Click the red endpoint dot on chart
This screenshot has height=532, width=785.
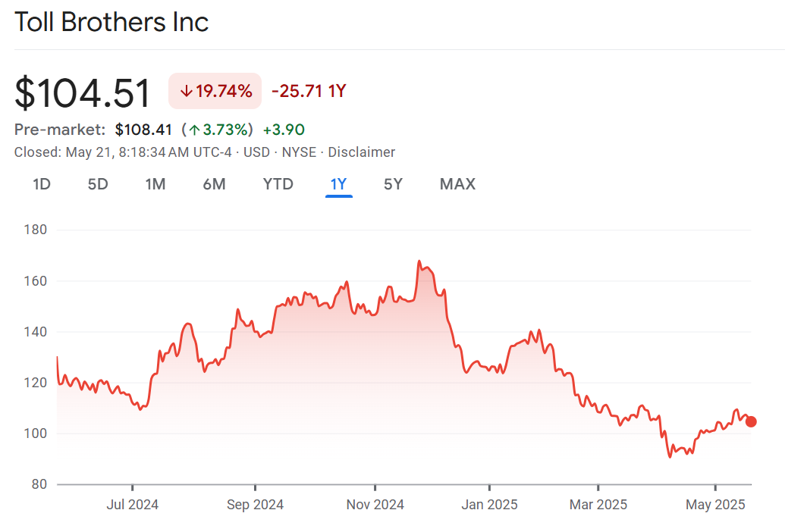[x=751, y=422]
